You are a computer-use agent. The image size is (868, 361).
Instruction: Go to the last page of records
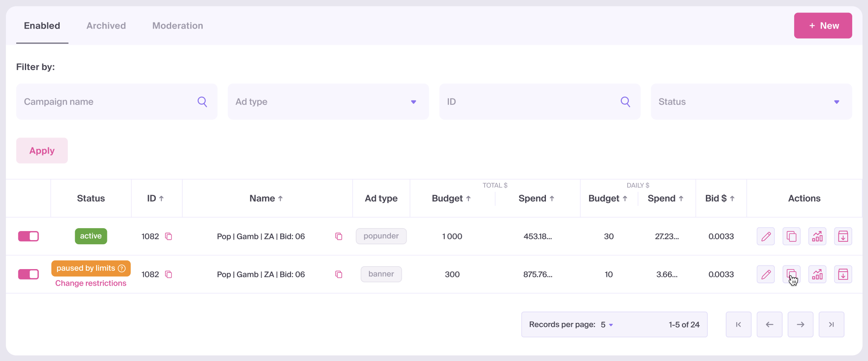[x=831, y=325]
